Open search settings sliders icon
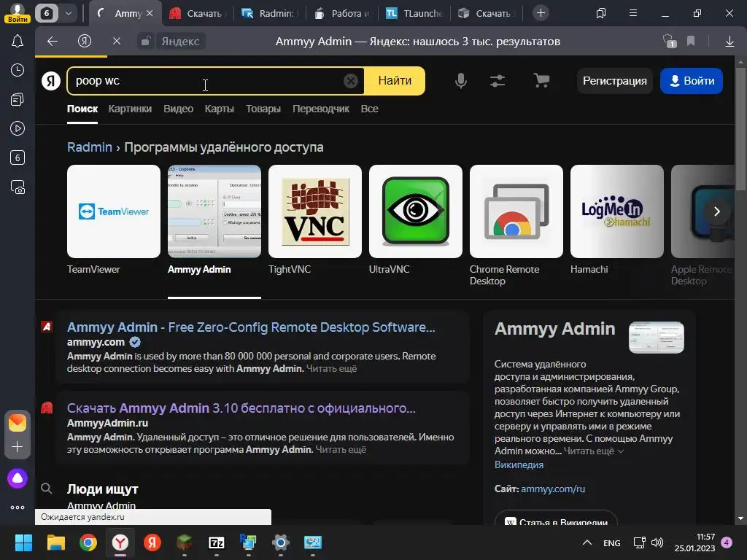Viewport: 747px width, 560px height. [x=498, y=81]
